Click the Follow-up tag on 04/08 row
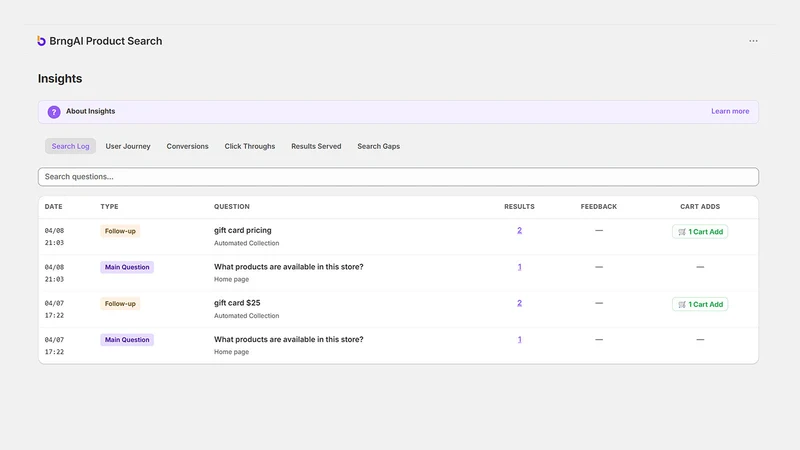Image resolution: width=800 pixels, height=450 pixels. coord(120,231)
